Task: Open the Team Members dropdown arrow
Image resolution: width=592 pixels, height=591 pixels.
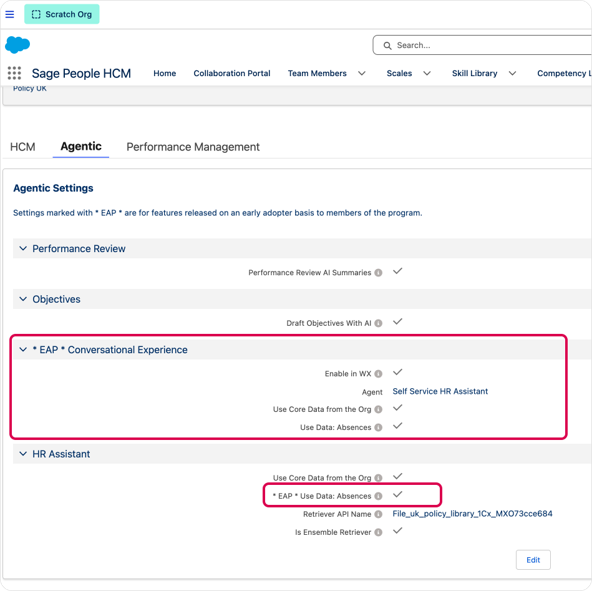Action: click(x=362, y=73)
